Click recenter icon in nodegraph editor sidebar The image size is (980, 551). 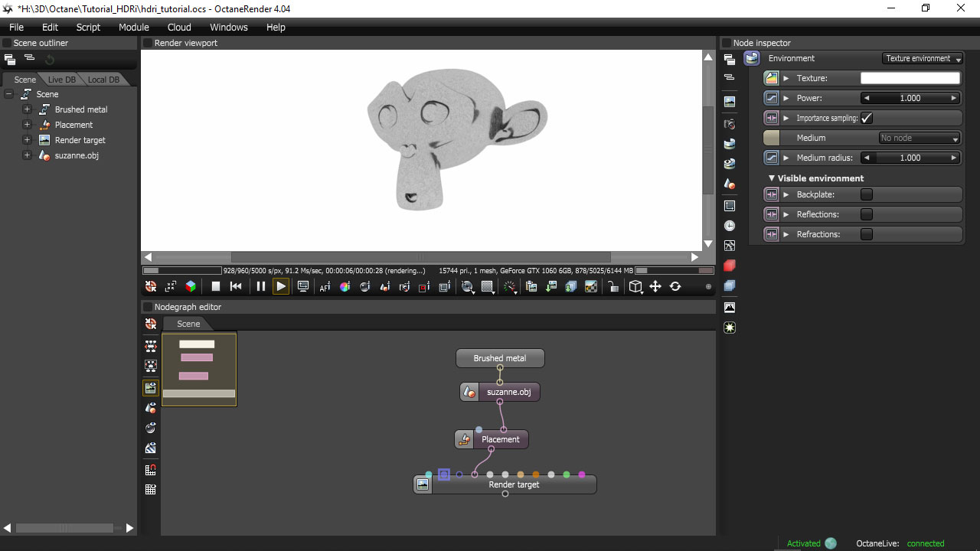coord(151,324)
